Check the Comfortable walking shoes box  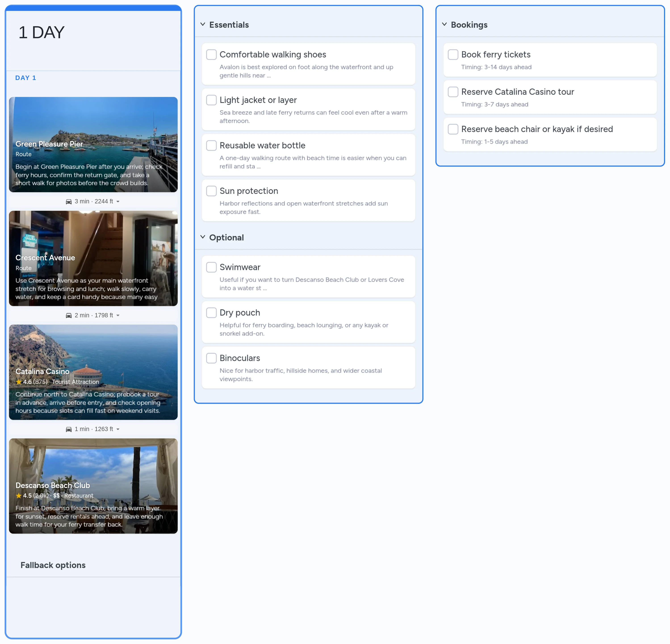coord(211,54)
